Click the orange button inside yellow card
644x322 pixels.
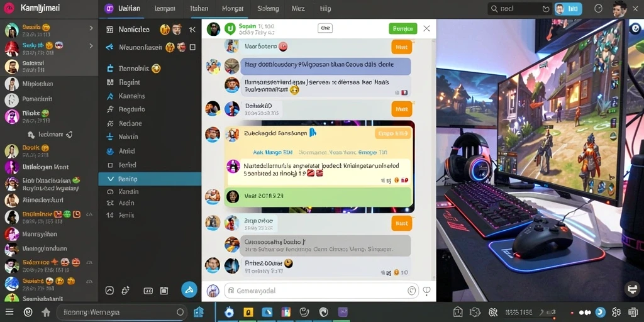(392, 133)
